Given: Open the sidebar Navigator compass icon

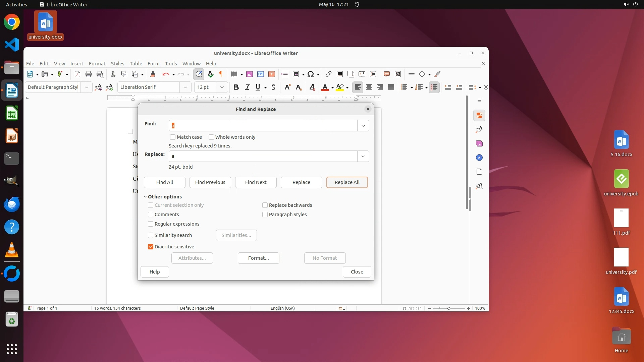Looking at the screenshot, I should tap(479, 158).
